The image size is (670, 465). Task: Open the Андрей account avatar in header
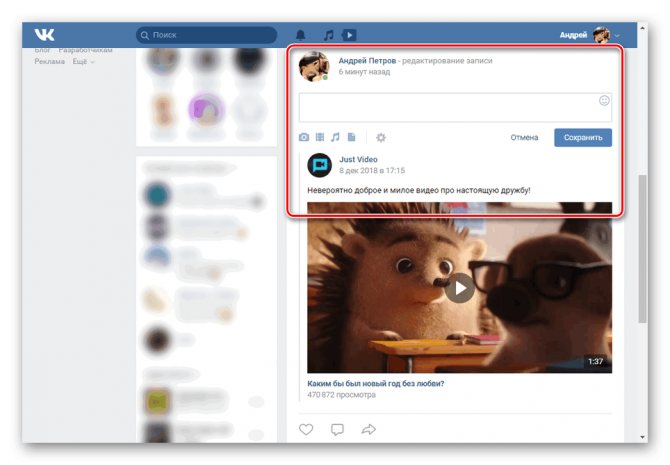coord(601,35)
